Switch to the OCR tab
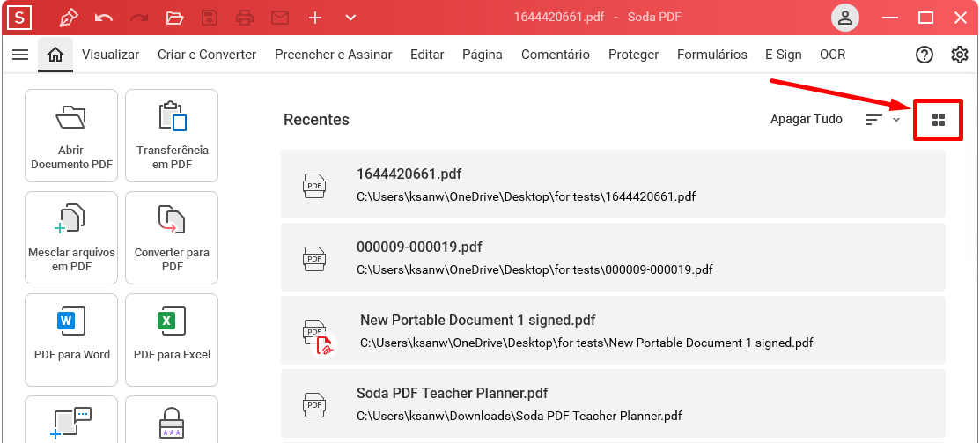This screenshot has height=443, width=980. tap(832, 55)
